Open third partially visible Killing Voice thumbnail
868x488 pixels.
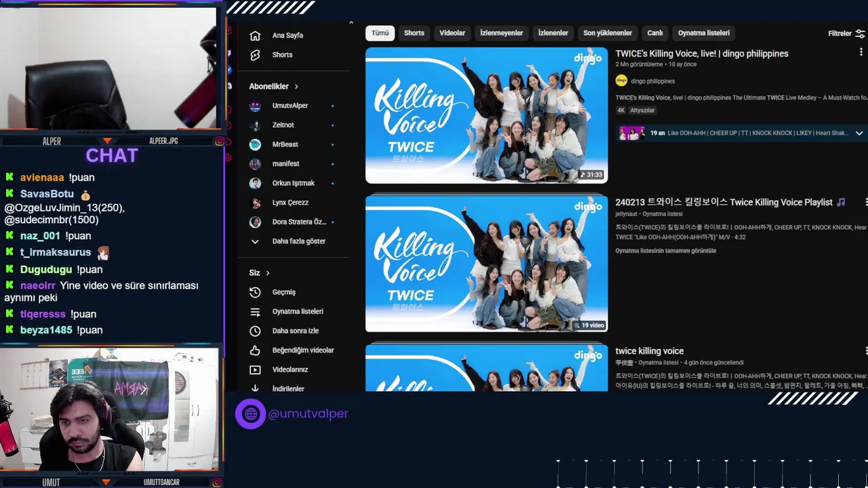click(x=487, y=368)
